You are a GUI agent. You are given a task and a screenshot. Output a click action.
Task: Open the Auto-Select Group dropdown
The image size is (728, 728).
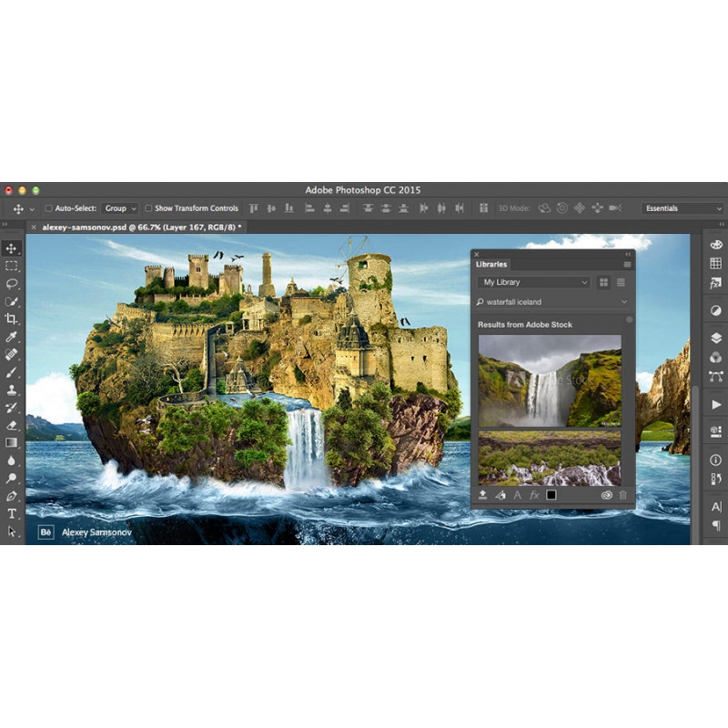120,208
